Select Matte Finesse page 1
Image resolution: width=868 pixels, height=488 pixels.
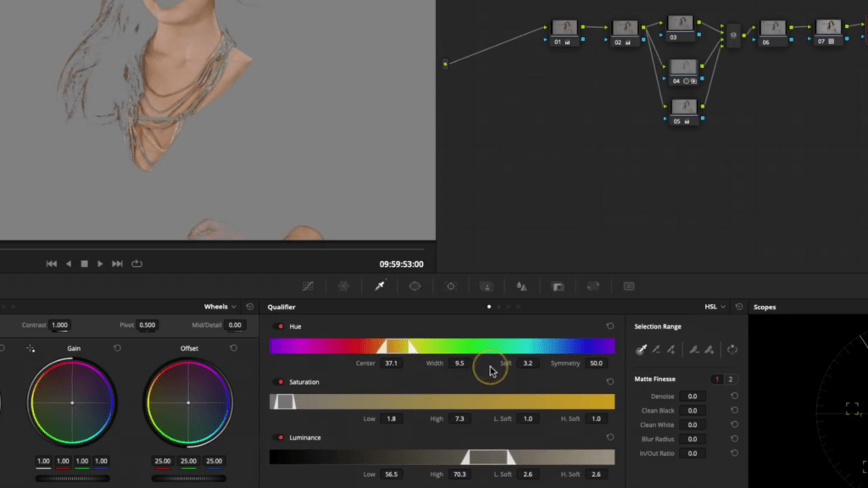tap(716, 380)
